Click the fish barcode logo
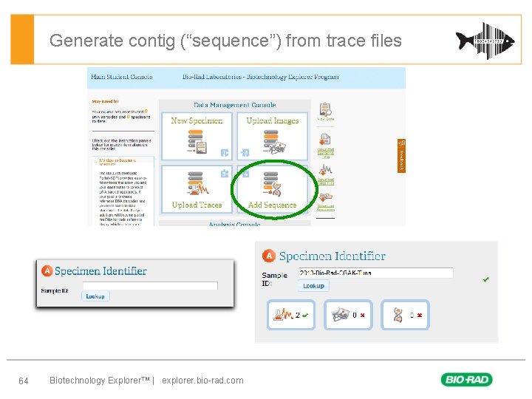532x399 pixels. tap(485, 41)
